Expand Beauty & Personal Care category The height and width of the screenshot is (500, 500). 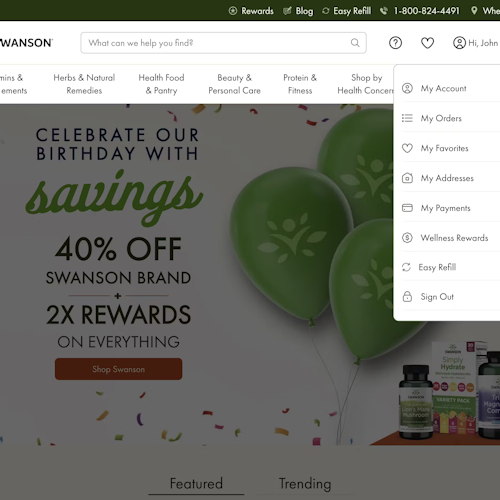(234, 84)
